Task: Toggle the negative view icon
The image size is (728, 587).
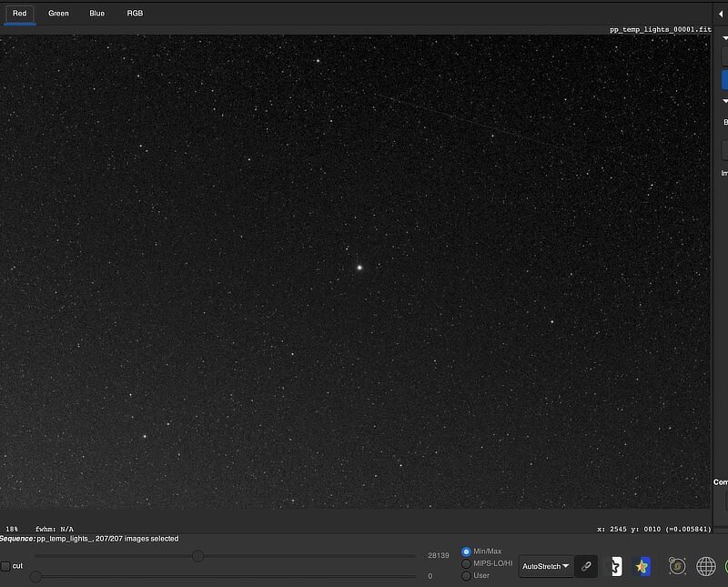Action: point(615,566)
